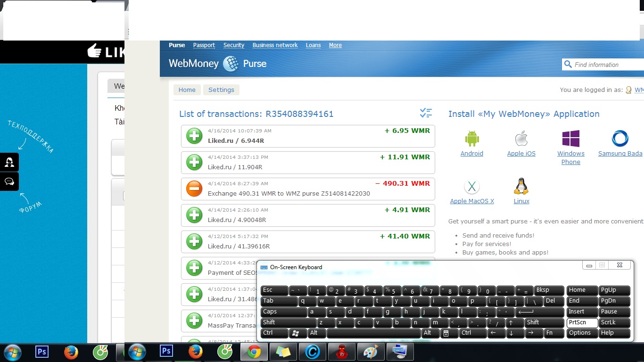Viewport: 644px width, 362px height.
Task: Open On-Screen Keyboard from the taskbar
Action: tap(400, 352)
